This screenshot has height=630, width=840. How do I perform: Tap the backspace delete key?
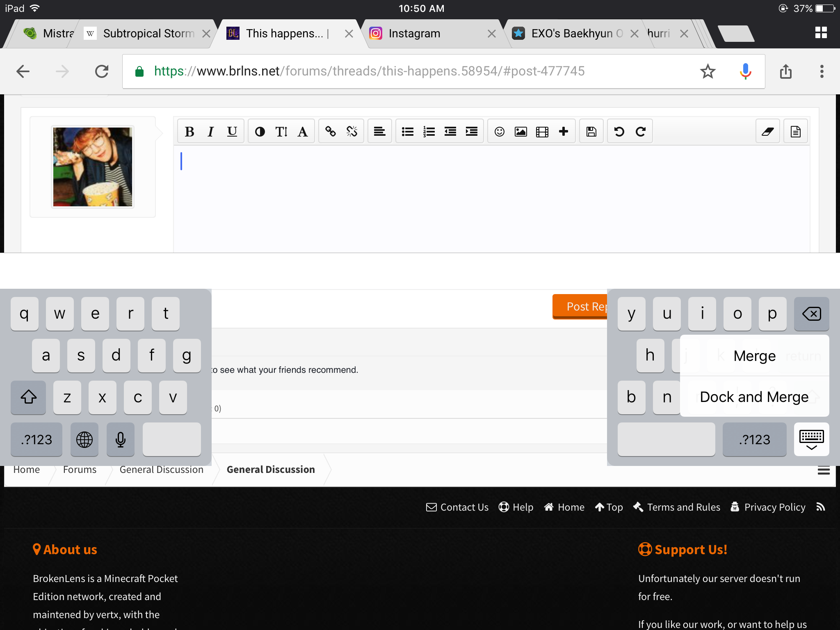pos(812,314)
